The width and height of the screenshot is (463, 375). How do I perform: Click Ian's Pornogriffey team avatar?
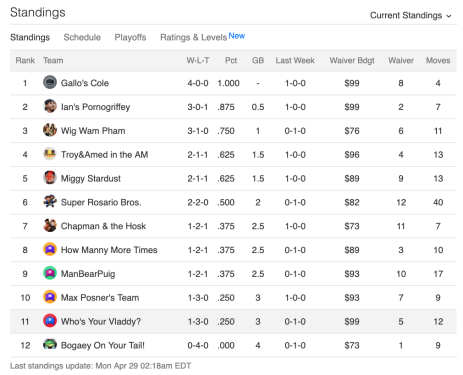tap(50, 106)
